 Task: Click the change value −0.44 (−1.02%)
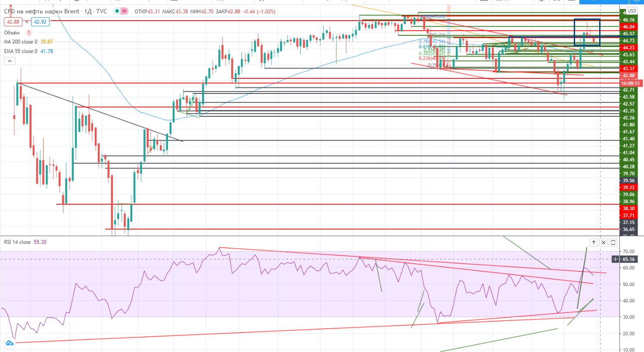pyautogui.click(x=259, y=12)
